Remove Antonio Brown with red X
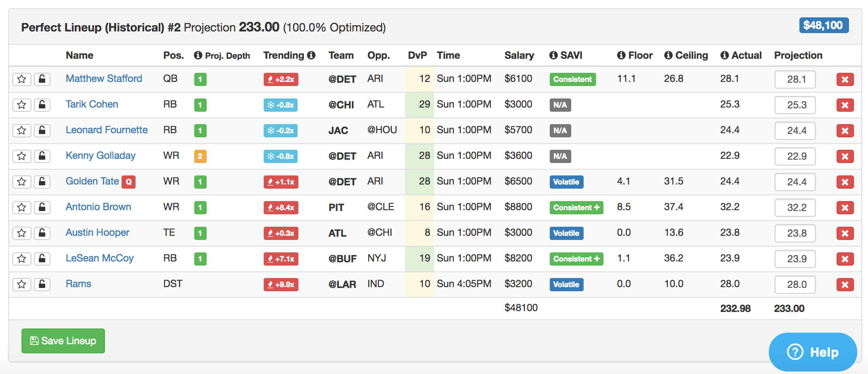 [845, 208]
